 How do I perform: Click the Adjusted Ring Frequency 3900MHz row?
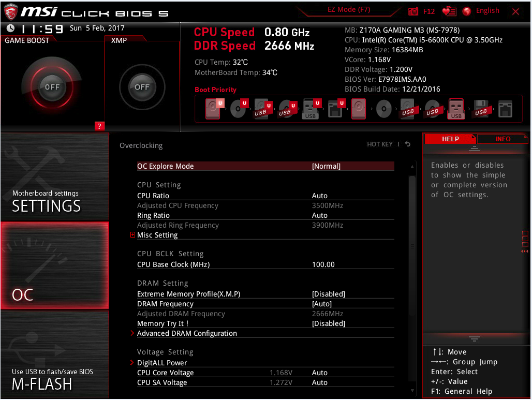tap(265, 225)
